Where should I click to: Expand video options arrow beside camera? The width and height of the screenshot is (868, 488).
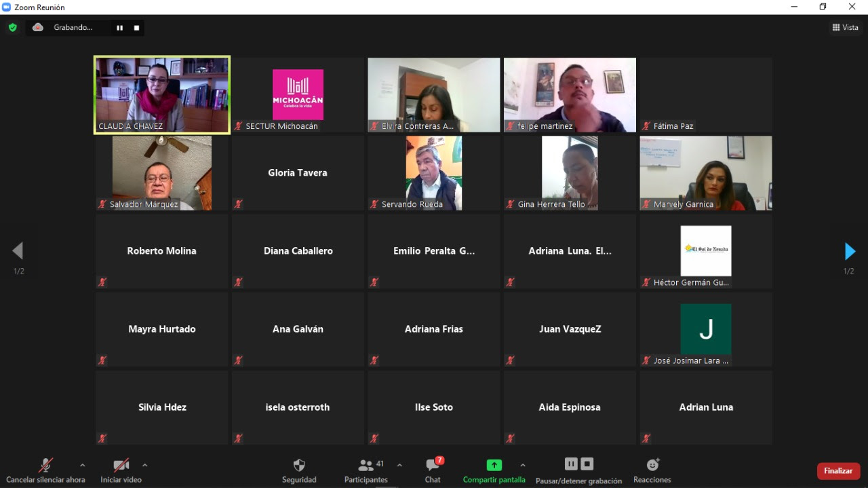pos(144,465)
